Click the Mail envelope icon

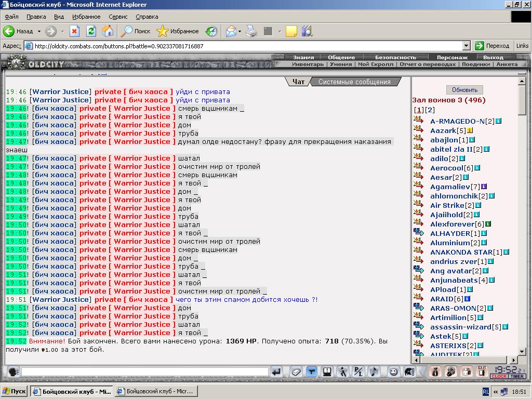[x=231, y=31]
